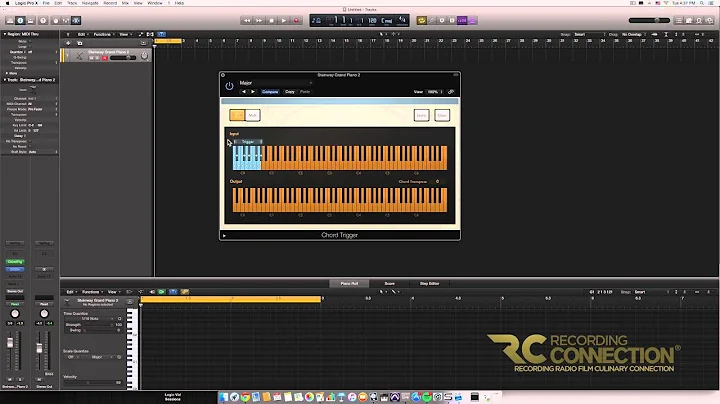This screenshot has height=404, width=720.
Task: Toggle Chord Trigger plugin power button
Action: tap(229, 86)
